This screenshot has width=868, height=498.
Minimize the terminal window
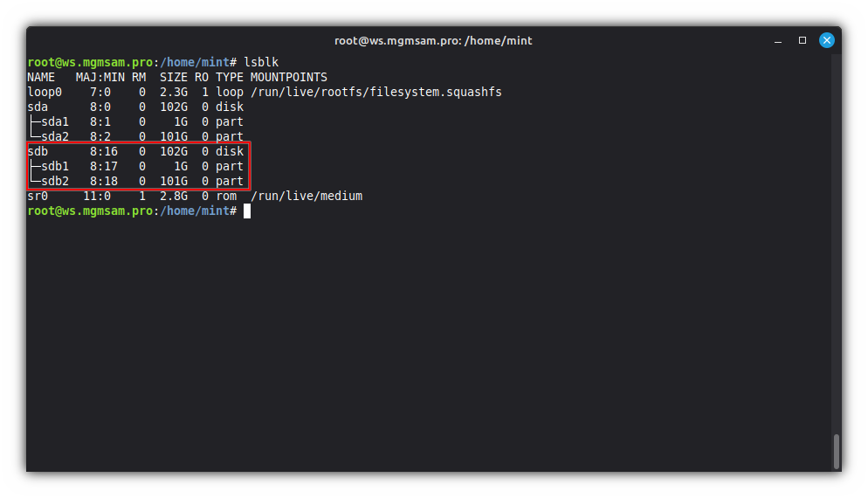point(779,40)
